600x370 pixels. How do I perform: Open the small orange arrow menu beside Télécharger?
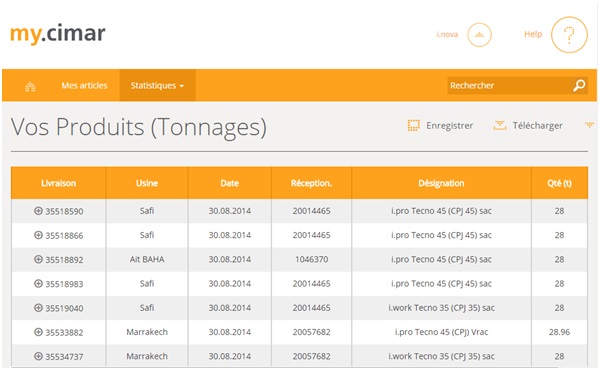589,125
